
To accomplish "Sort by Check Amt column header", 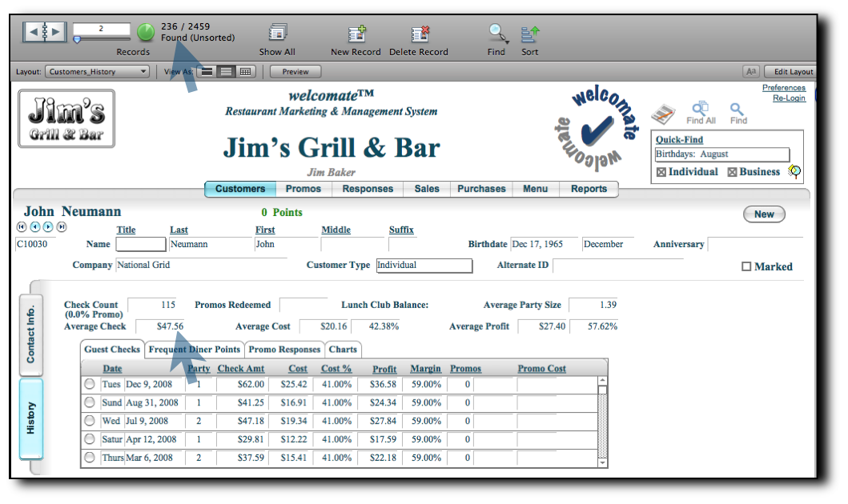I will 241,369.
